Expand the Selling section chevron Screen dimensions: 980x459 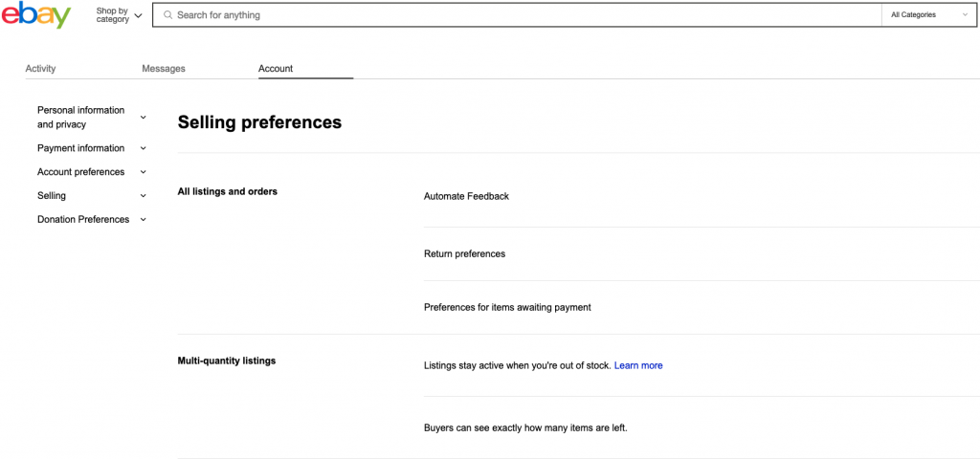pos(144,196)
